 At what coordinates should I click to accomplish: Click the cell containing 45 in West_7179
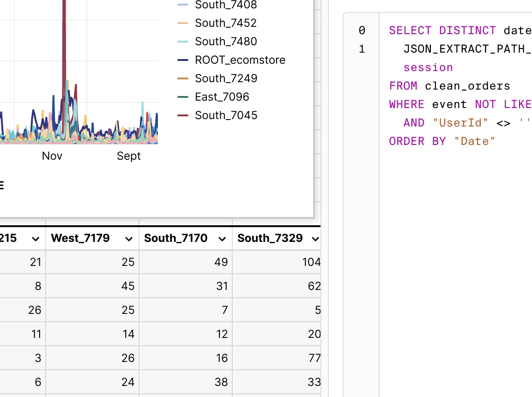click(92, 286)
